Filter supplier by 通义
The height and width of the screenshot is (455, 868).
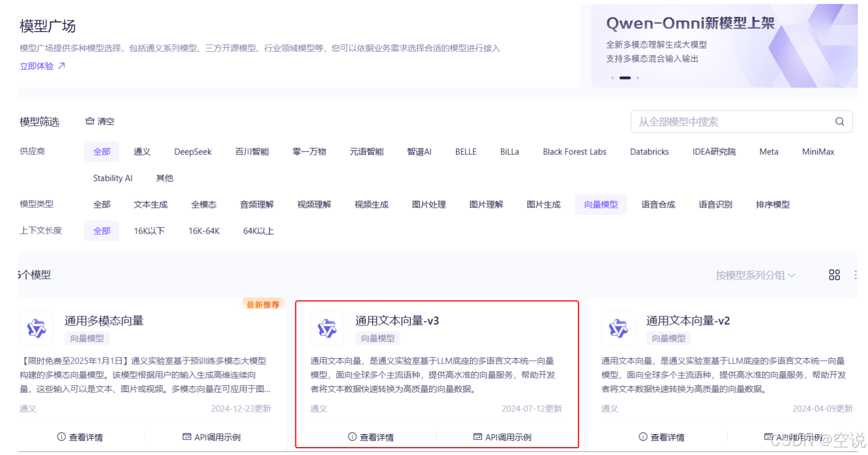(x=142, y=151)
